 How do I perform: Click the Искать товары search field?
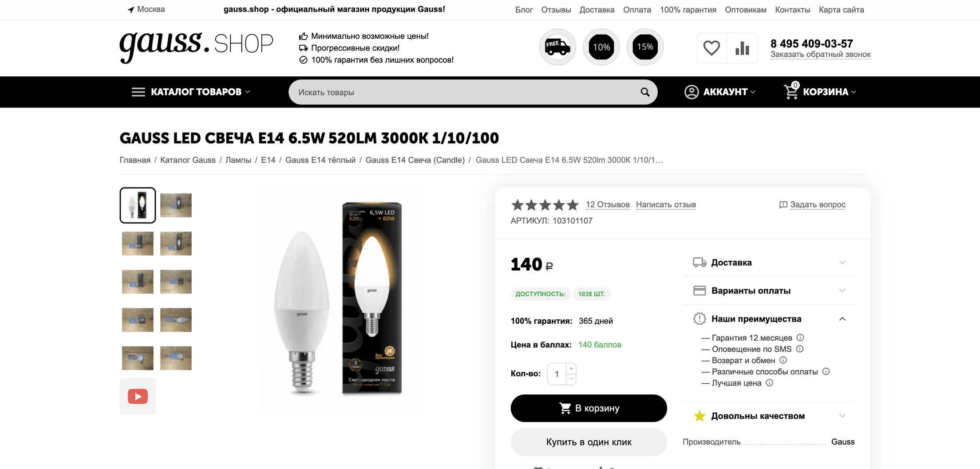tap(462, 92)
